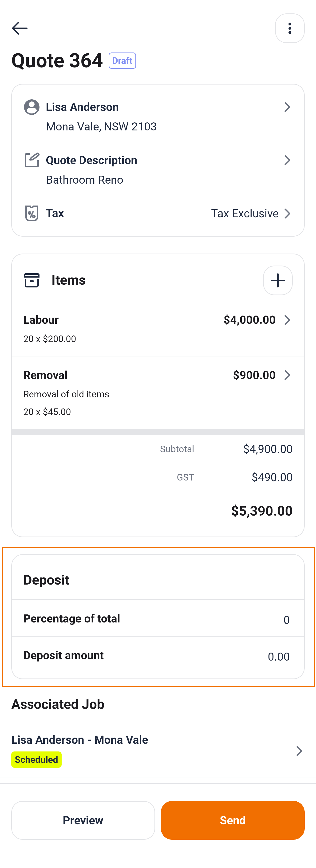Expand Lisa Anderson customer details chevron

287,107
